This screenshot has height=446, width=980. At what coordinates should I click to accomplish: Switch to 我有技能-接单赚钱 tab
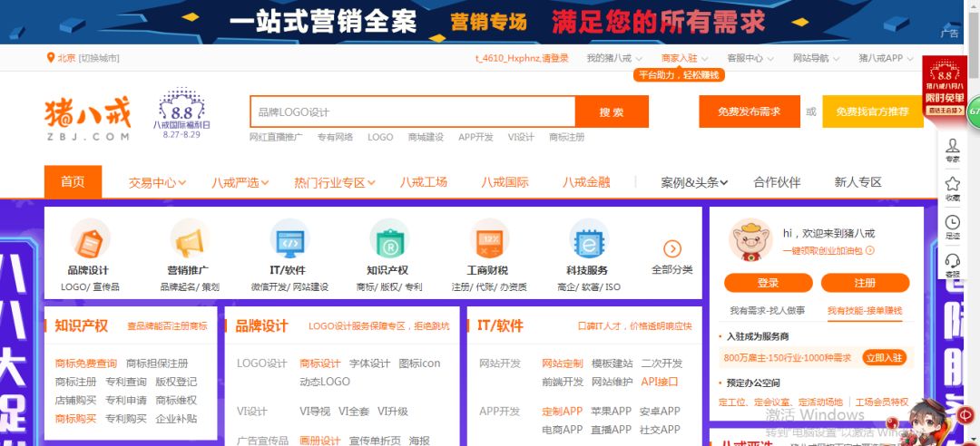click(865, 310)
